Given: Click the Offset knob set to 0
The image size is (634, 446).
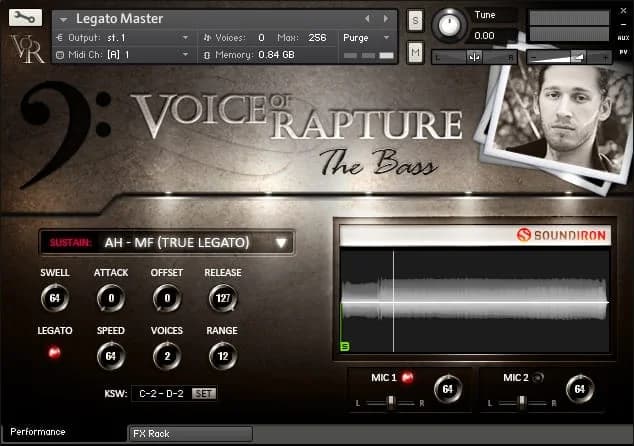Looking at the screenshot, I should tap(167, 298).
